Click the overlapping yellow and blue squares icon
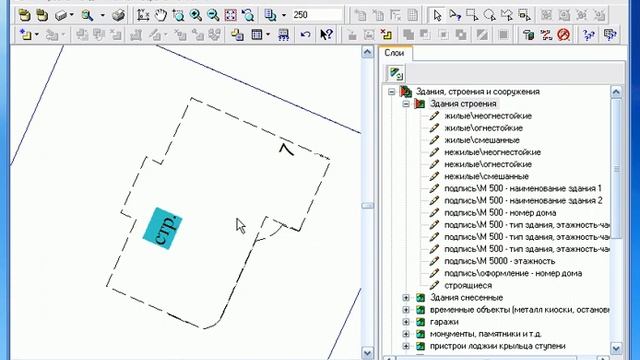The image size is (640, 360). [x=237, y=35]
